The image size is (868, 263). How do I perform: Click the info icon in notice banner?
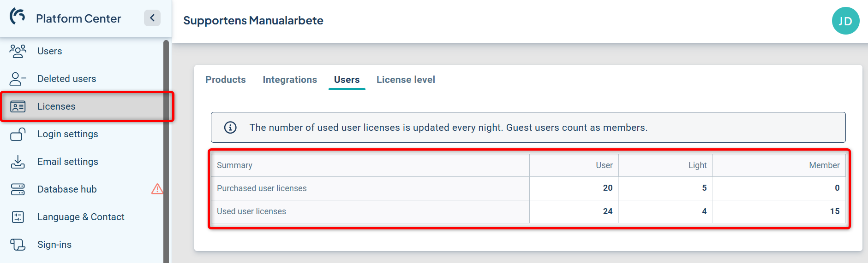click(230, 128)
